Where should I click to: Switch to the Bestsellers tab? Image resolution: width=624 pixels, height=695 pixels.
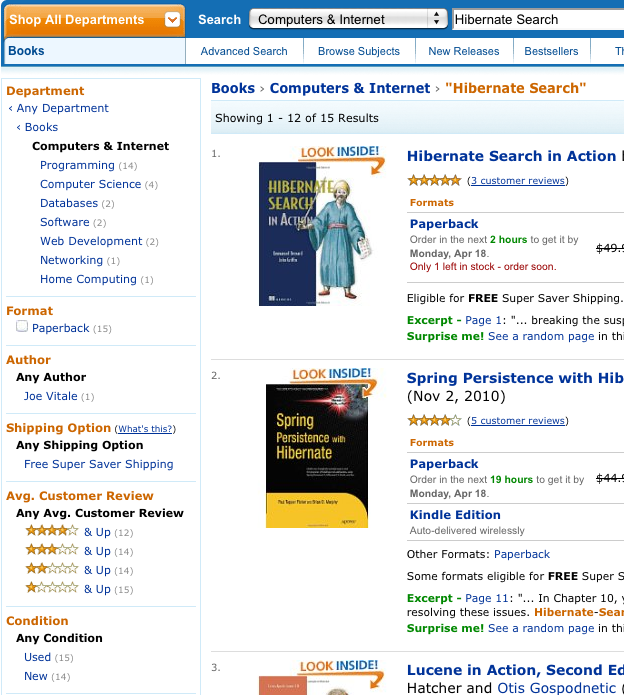[x=552, y=51]
